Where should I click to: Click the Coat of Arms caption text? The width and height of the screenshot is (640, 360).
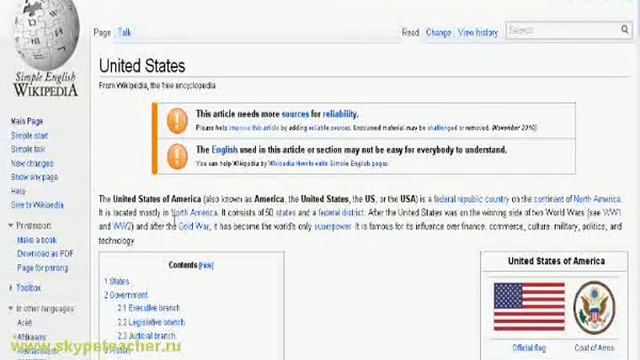(594, 348)
